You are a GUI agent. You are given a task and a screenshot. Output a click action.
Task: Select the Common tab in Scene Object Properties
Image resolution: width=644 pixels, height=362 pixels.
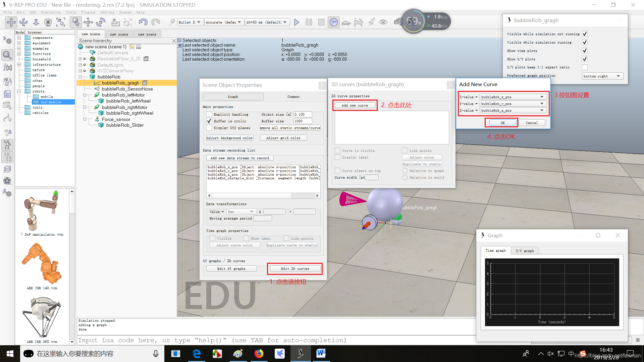pyautogui.click(x=293, y=96)
